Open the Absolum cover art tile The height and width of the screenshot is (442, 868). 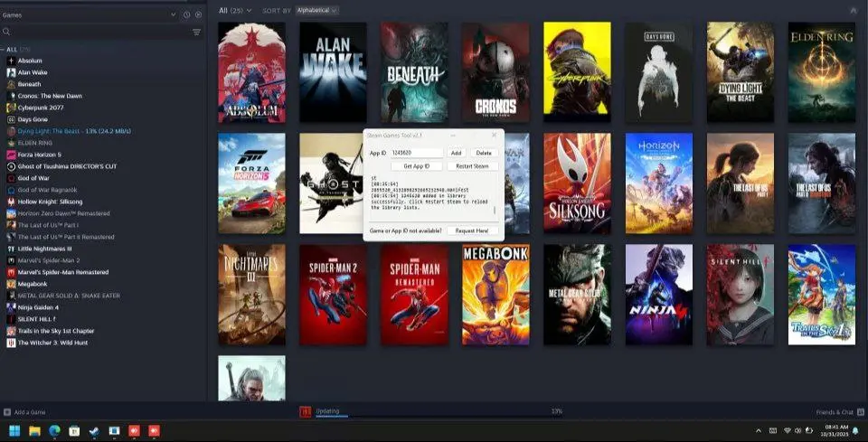pos(252,72)
